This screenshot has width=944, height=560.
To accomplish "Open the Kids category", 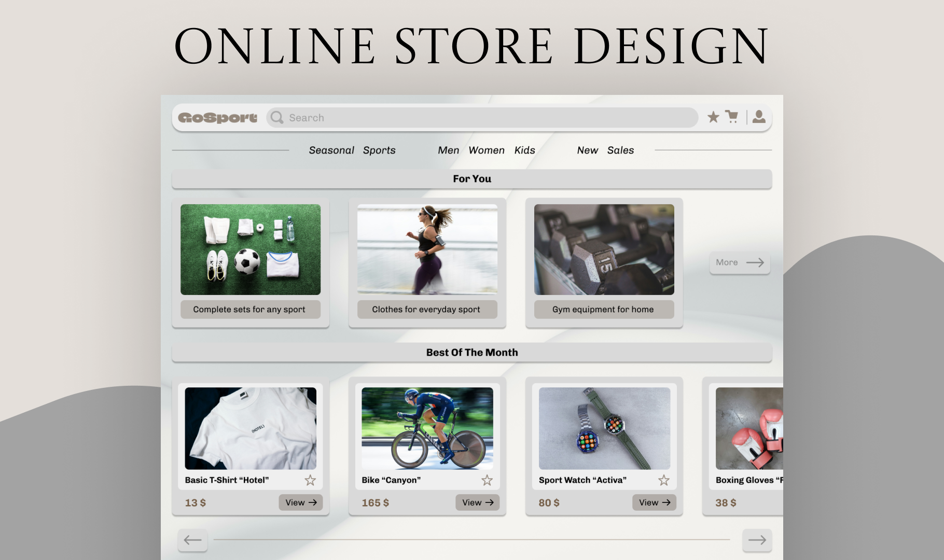I will pos(524,150).
